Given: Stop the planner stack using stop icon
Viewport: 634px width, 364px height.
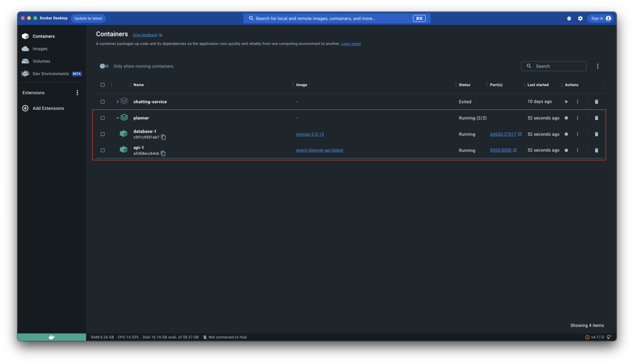Looking at the screenshot, I should [566, 118].
